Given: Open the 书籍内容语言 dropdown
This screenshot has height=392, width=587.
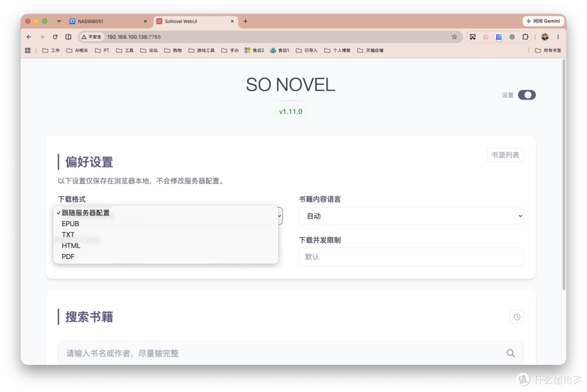Looking at the screenshot, I should click(411, 216).
